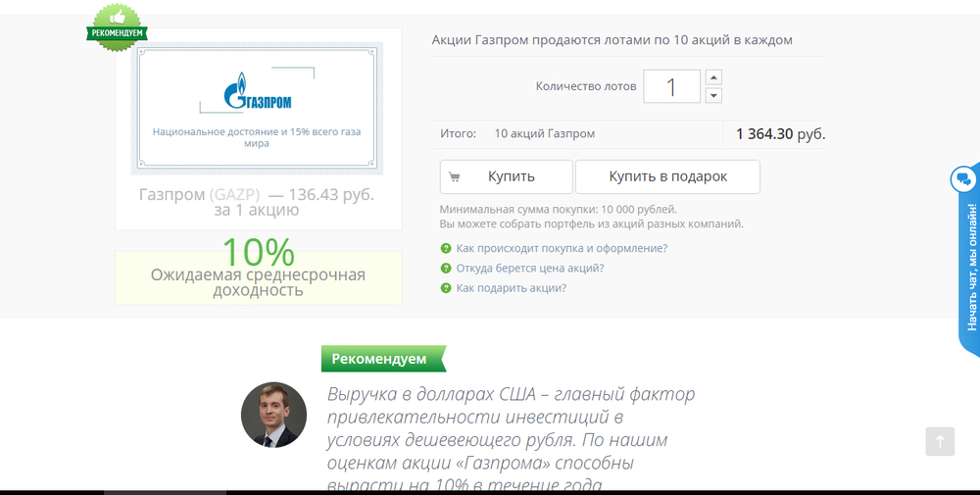This screenshot has width=980, height=495.
Task: Increase the lot quantity with up arrow
Action: click(x=713, y=77)
